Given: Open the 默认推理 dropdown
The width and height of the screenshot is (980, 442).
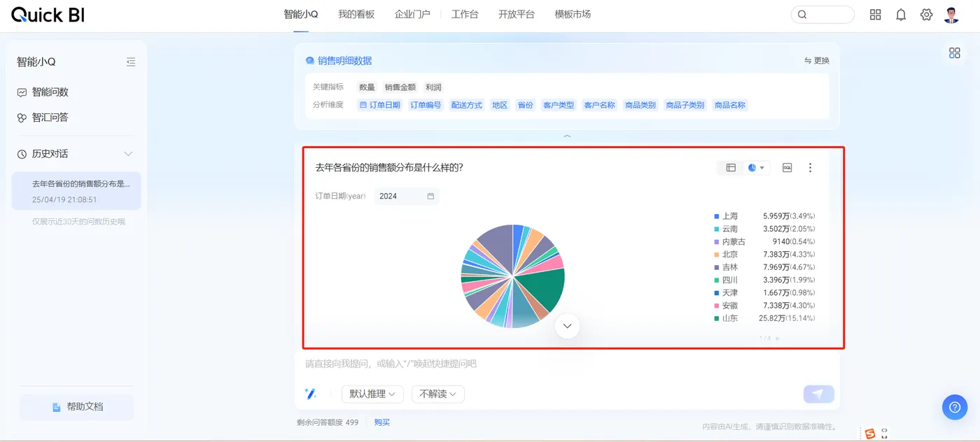Looking at the screenshot, I should pyautogui.click(x=372, y=394).
